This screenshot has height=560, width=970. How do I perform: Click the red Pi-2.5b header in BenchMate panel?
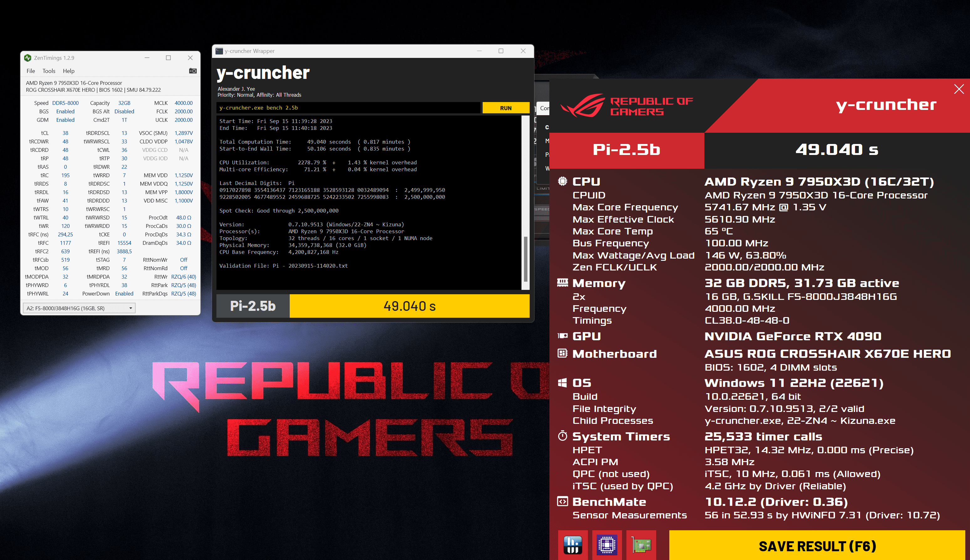click(627, 150)
